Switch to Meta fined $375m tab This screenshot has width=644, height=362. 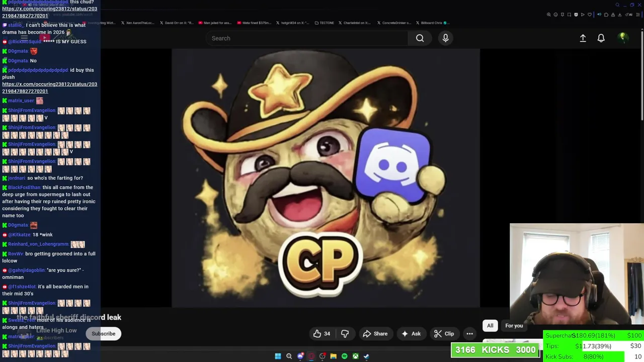point(254,23)
